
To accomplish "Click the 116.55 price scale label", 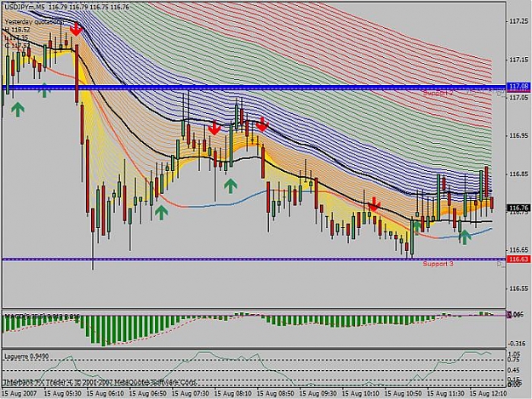I will pyautogui.click(x=518, y=288).
